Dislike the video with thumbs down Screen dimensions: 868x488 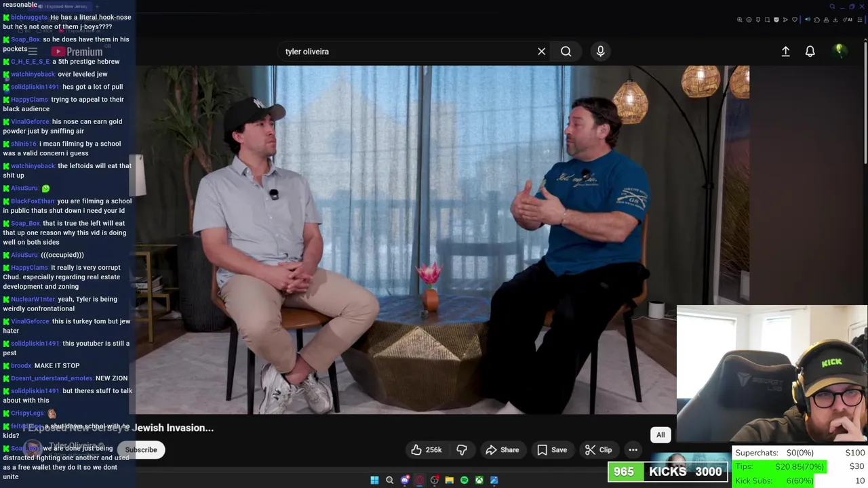click(x=462, y=450)
